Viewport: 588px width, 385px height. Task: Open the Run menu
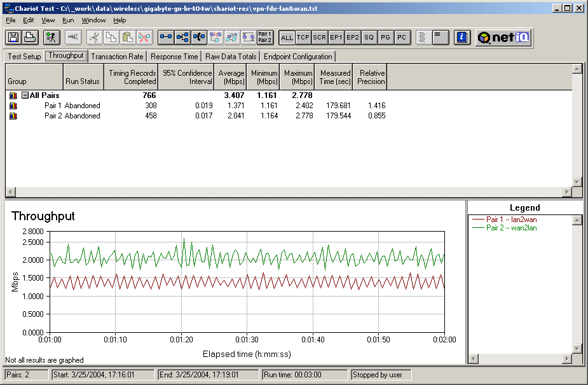point(68,20)
